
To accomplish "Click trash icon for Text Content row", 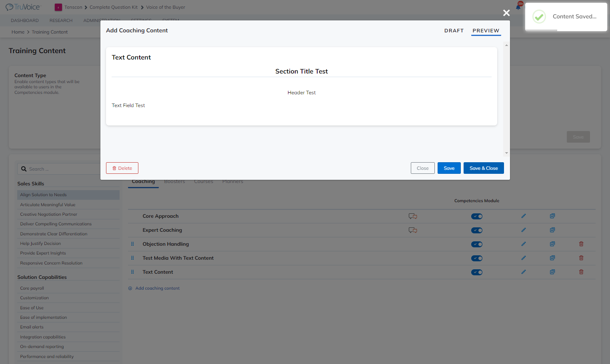I will [x=581, y=272].
